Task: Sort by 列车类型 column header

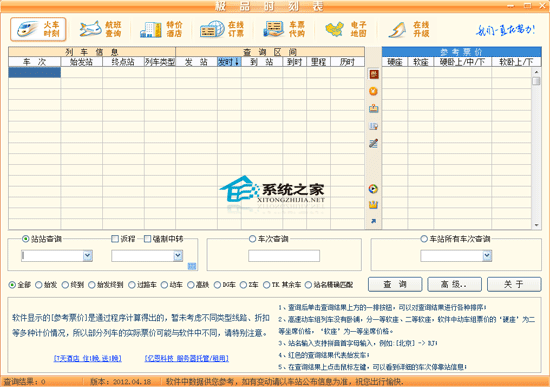Action: click(160, 62)
